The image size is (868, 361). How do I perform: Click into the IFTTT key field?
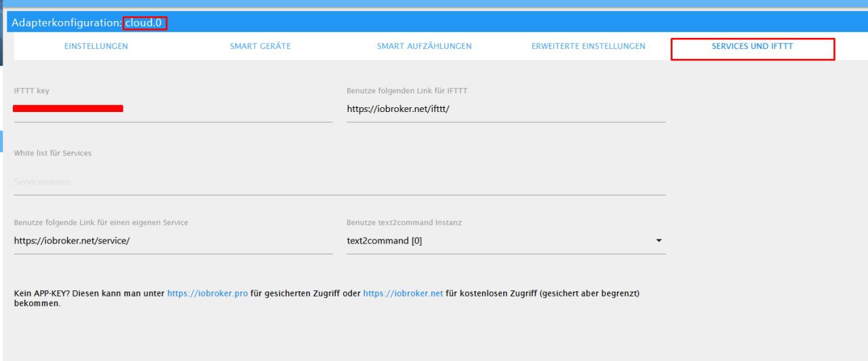click(x=173, y=109)
